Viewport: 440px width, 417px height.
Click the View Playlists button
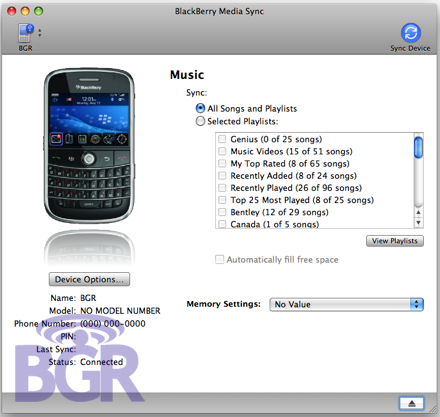(x=395, y=241)
